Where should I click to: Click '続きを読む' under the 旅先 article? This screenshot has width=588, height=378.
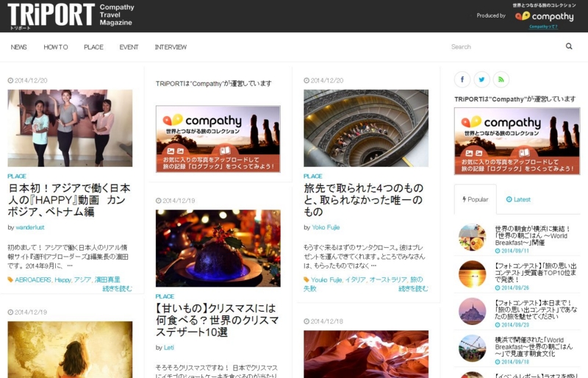[413, 289]
